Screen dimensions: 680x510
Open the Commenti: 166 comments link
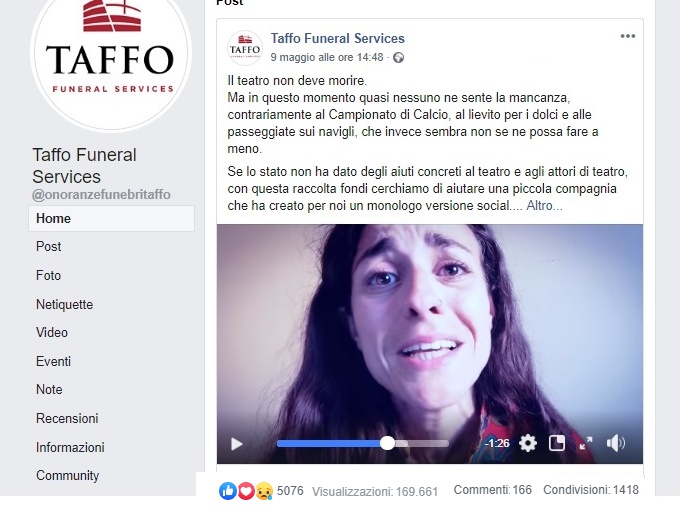tap(493, 490)
